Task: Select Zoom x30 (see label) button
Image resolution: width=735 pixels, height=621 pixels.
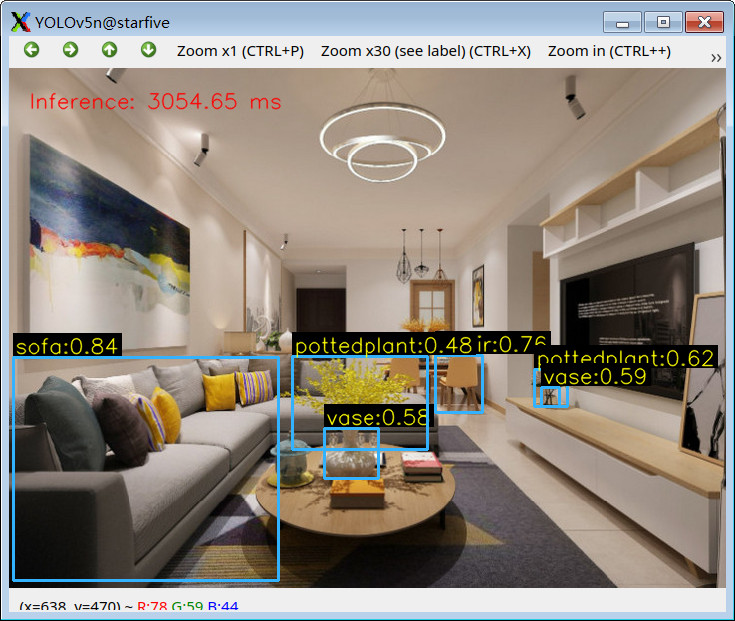Action: [x=426, y=51]
